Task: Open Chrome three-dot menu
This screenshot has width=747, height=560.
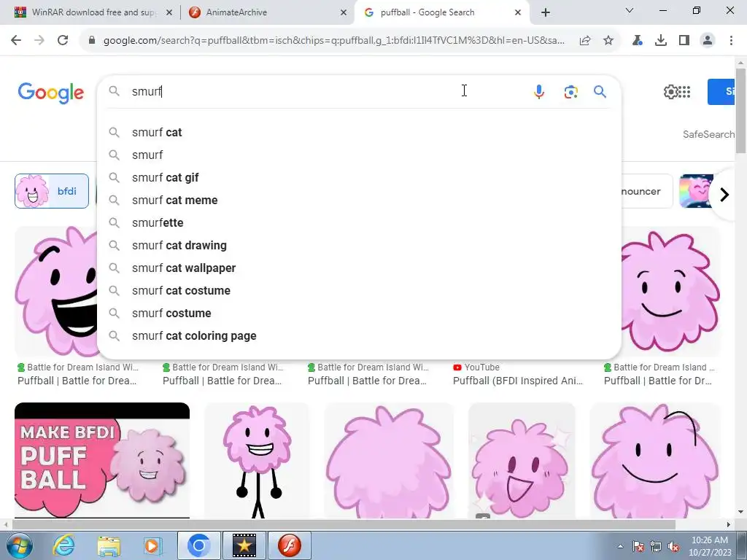Action: [731, 41]
